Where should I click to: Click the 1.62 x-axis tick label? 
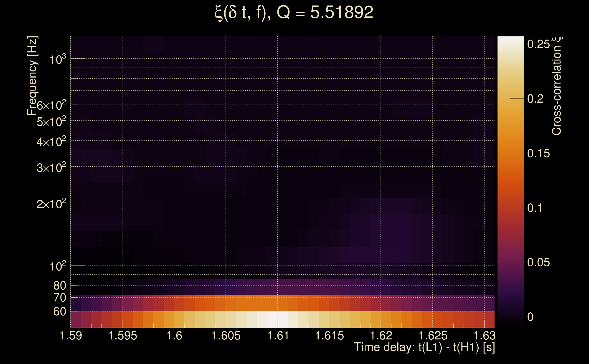(x=381, y=336)
